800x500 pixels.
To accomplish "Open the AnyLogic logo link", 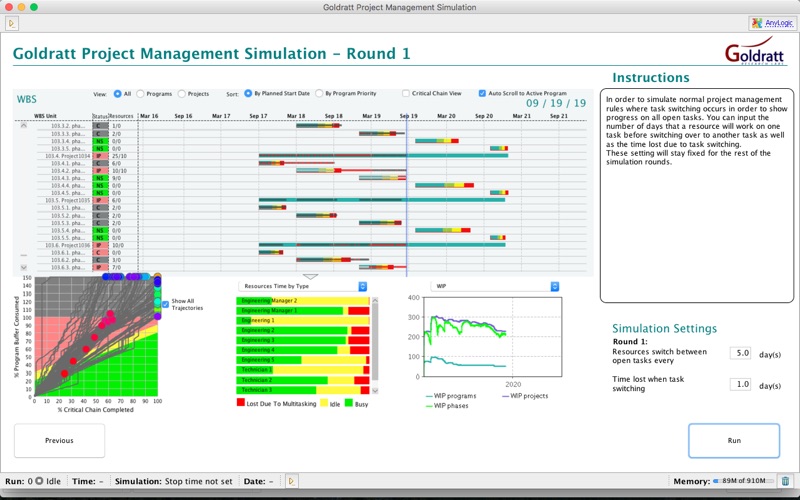I will pos(772,23).
